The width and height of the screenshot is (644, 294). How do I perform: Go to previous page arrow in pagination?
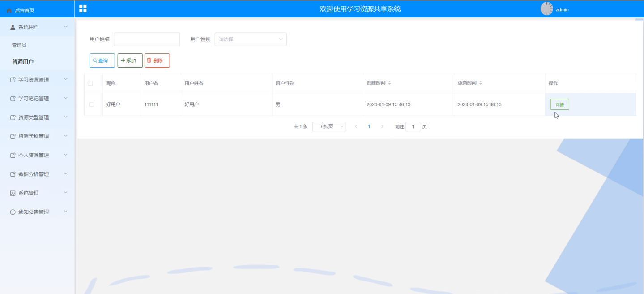pos(356,127)
